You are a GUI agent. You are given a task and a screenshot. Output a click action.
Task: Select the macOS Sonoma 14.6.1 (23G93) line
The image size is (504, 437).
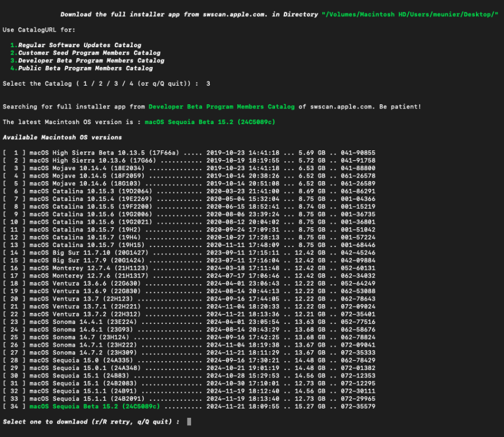189,330
